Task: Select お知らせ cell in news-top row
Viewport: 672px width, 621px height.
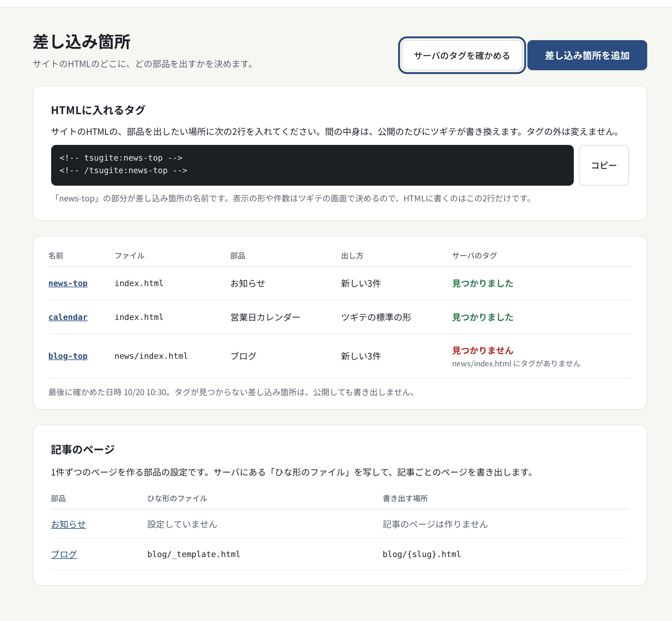Action: (x=248, y=283)
